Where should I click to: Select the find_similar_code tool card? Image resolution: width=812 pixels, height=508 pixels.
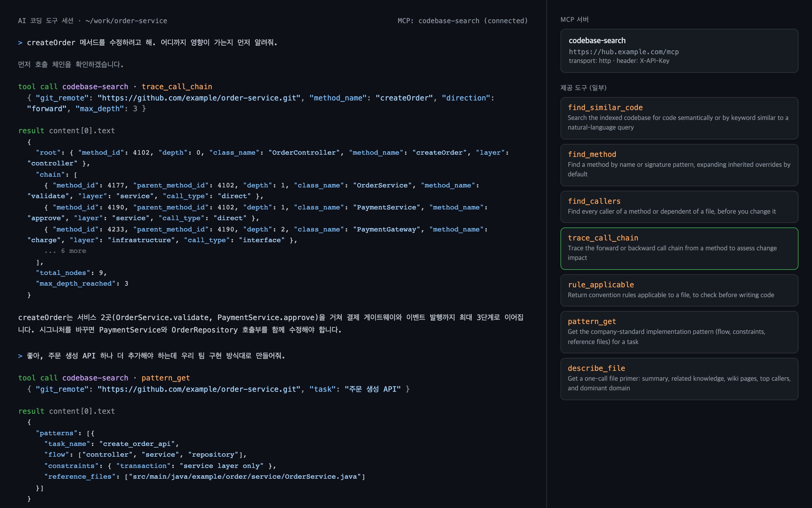[x=679, y=118]
